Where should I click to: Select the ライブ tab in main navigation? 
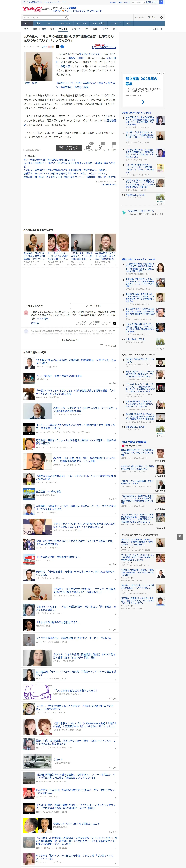(x=49, y=24)
